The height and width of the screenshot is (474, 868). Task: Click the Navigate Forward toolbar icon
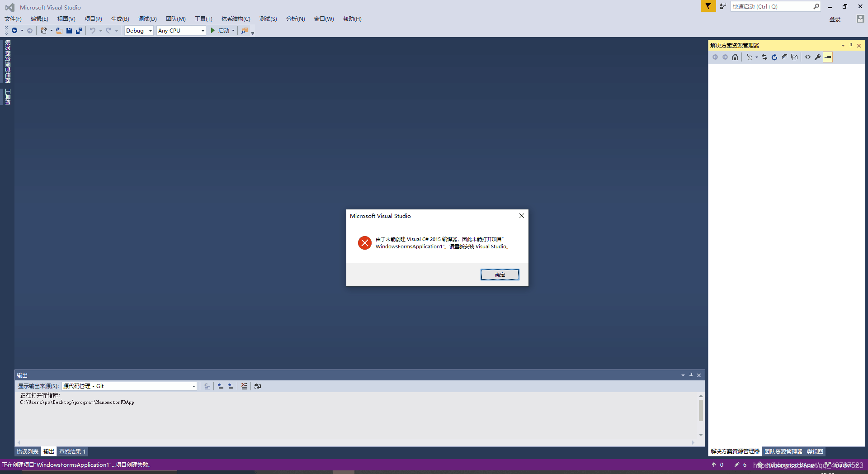[x=30, y=31]
